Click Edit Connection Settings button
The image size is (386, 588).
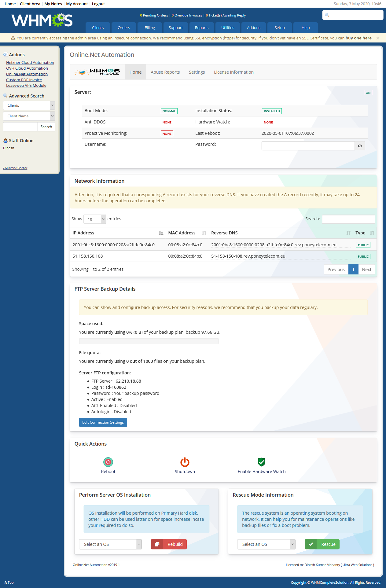103,422
